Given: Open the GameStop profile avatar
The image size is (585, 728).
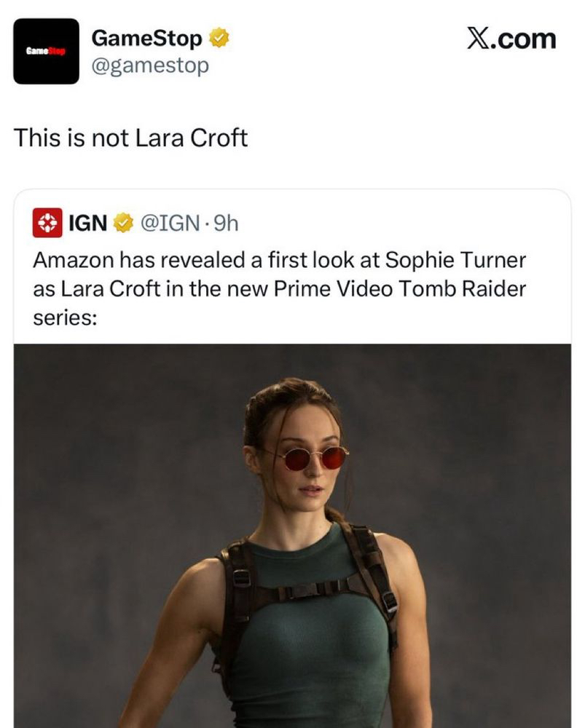Looking at the screenshot, I should [46, 51].
